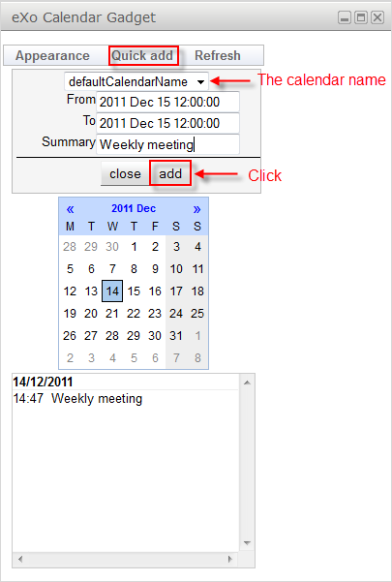Click into the Summary text field
Image resolution: width=392 pixels, height=582 pixels.
(x=167, y=144)
